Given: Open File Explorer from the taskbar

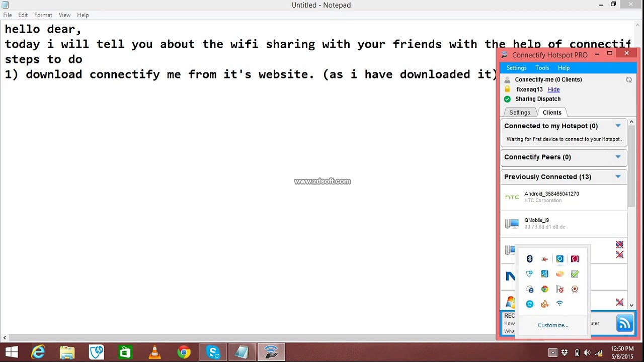Looking at the screenshot, I should tap(67, 352).
